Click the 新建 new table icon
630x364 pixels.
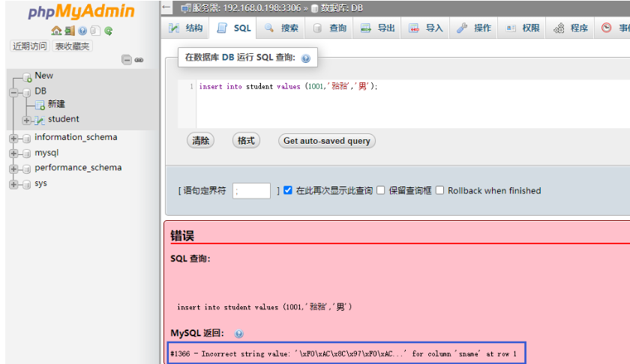[40, 105]
